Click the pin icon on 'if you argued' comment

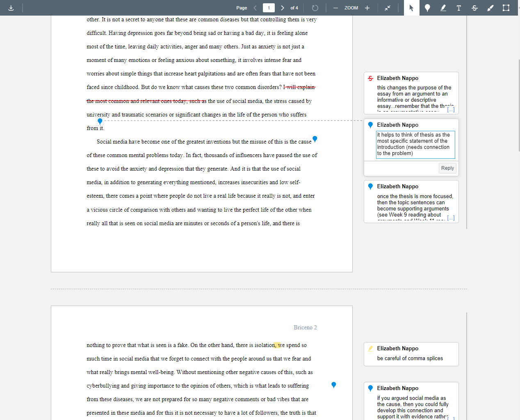tap(370, 388)
